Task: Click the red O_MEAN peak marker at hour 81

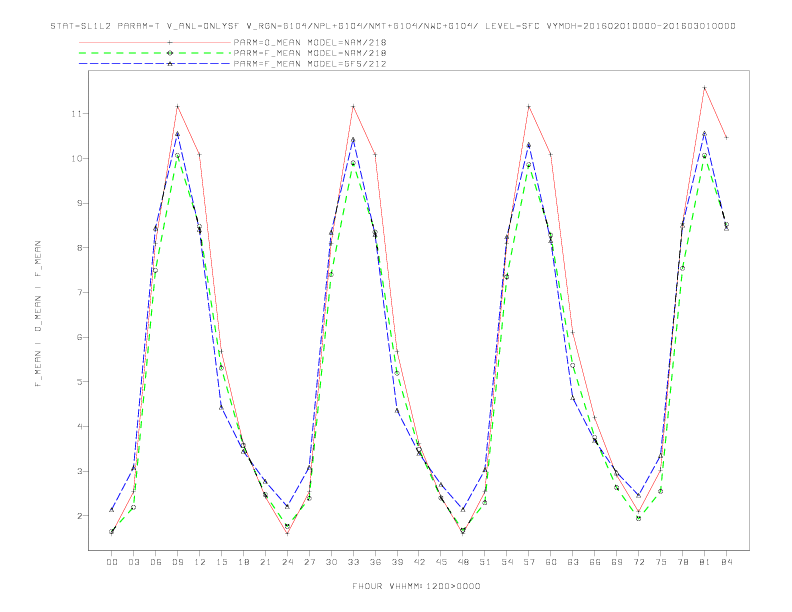Action: click(705, 88)
